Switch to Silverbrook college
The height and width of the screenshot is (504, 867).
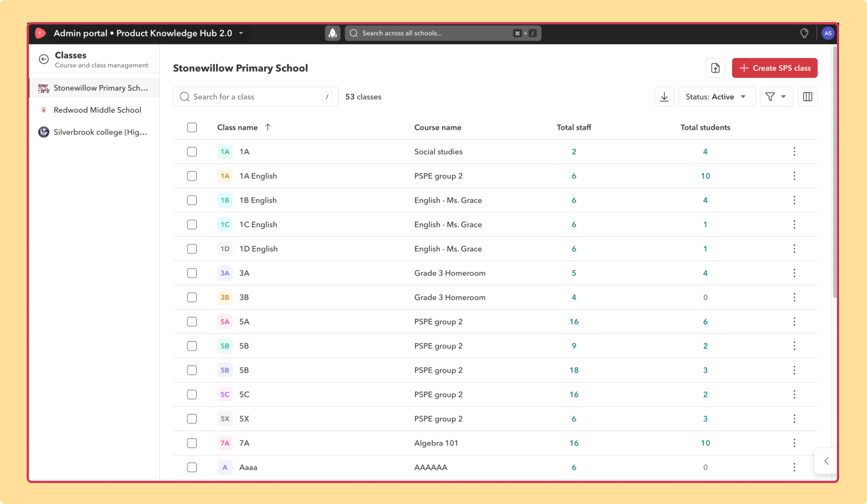(x=94, y=132)
